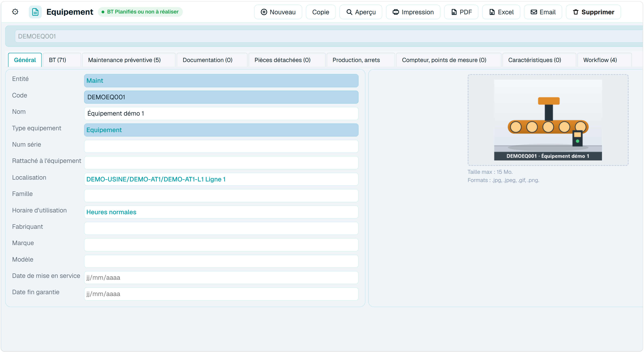This screenshot has height=352, width=644.
Task: Click the 'Horaire d'utilisation' label
Action: pos(39,210)
